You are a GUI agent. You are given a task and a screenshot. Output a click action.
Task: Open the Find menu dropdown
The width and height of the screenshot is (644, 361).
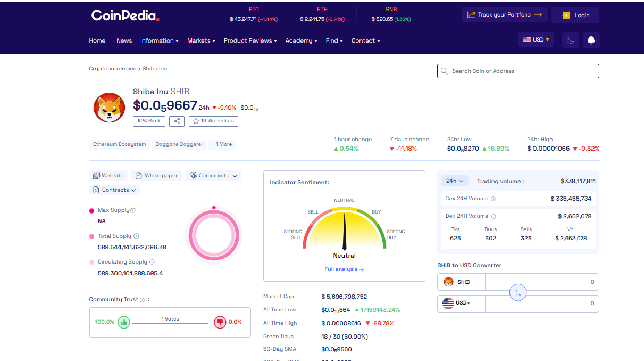click(334, 40)
